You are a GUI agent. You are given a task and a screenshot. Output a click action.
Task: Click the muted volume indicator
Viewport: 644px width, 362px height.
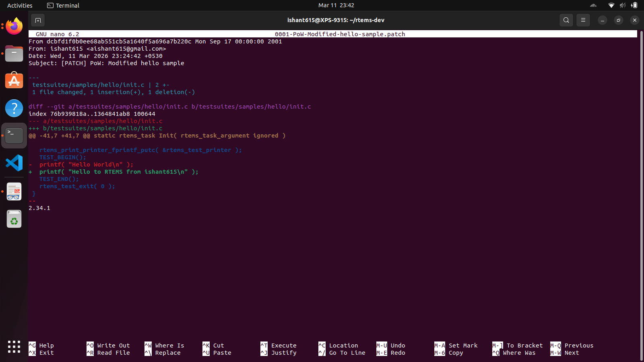tap(623, 5)
